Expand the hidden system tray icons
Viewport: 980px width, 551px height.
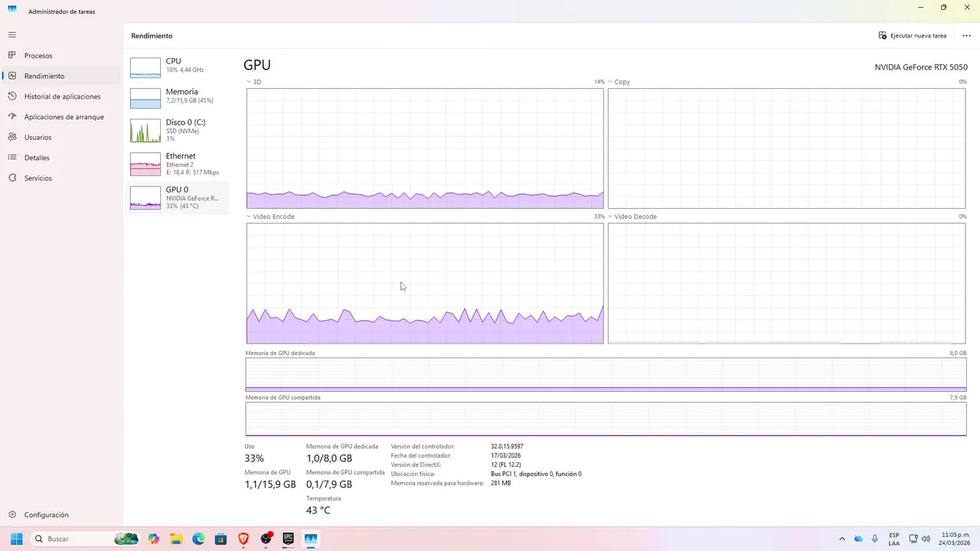(842, 539)
